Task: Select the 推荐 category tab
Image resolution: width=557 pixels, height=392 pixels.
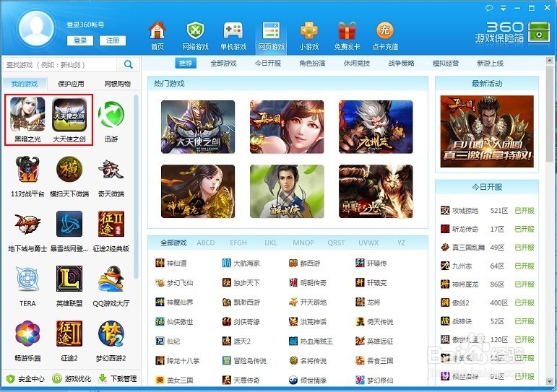Action: (186, 64)
